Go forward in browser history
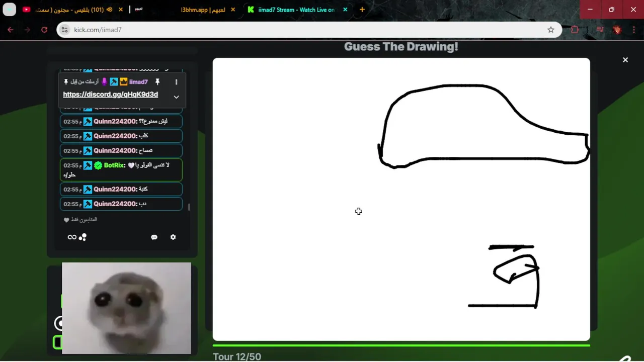The height and width of the screenshot is (362, 644). [27, 30]
